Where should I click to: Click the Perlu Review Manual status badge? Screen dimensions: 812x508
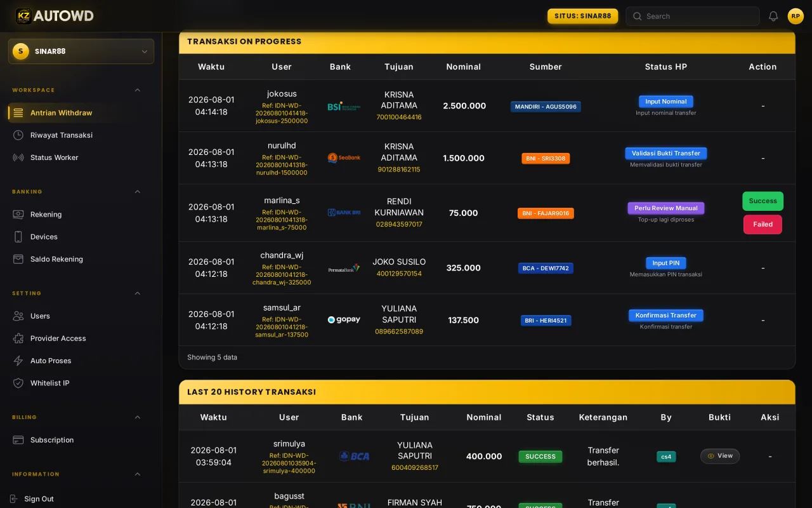[x=666, y=208]
